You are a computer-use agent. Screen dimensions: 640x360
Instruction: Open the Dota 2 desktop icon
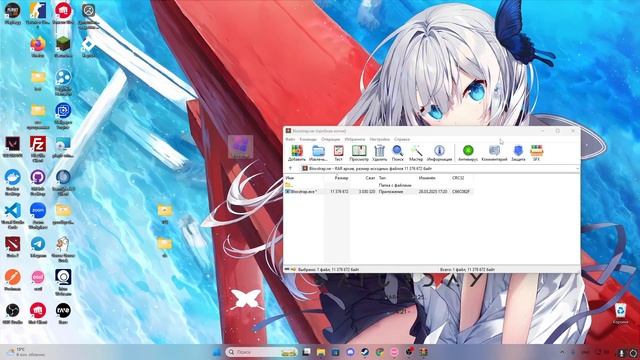[13, 247]
